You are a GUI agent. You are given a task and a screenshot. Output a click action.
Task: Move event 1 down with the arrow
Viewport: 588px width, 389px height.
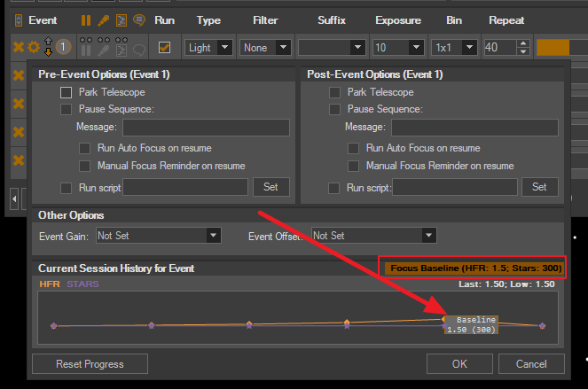[x=49, y=52]
